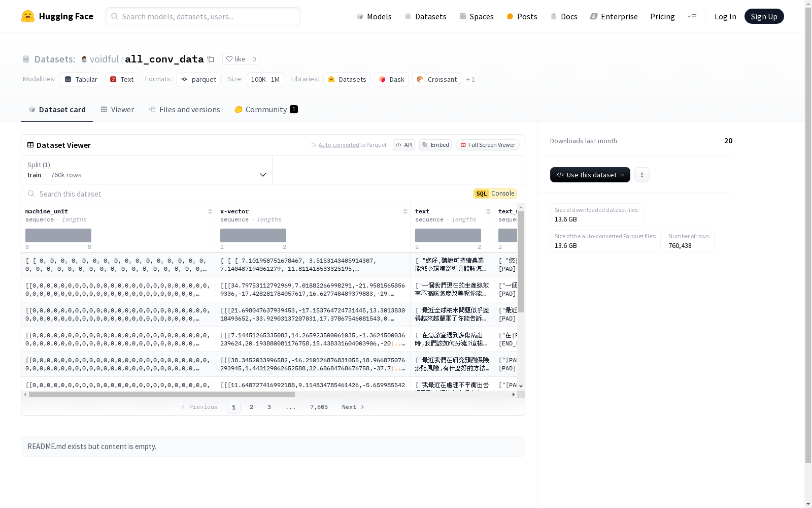Sort the machine_unit column
The image size is (812, 508).
pyautogui.click(x=210, y=211)
